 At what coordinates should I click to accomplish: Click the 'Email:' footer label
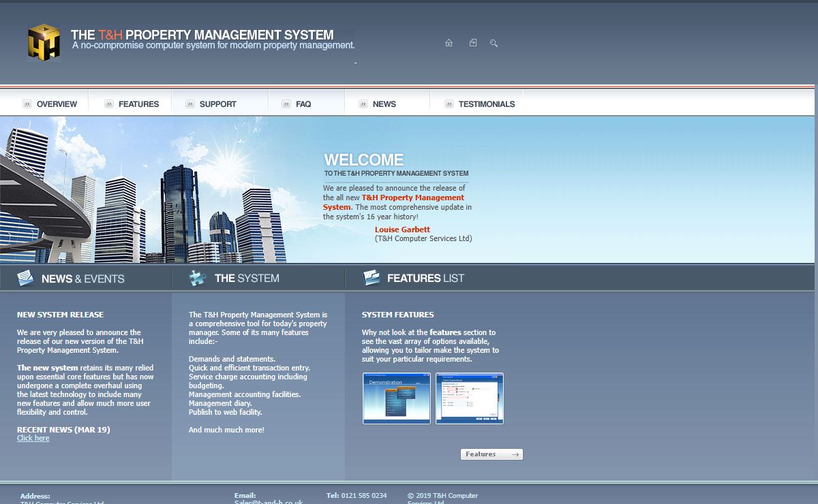point(245,496)
